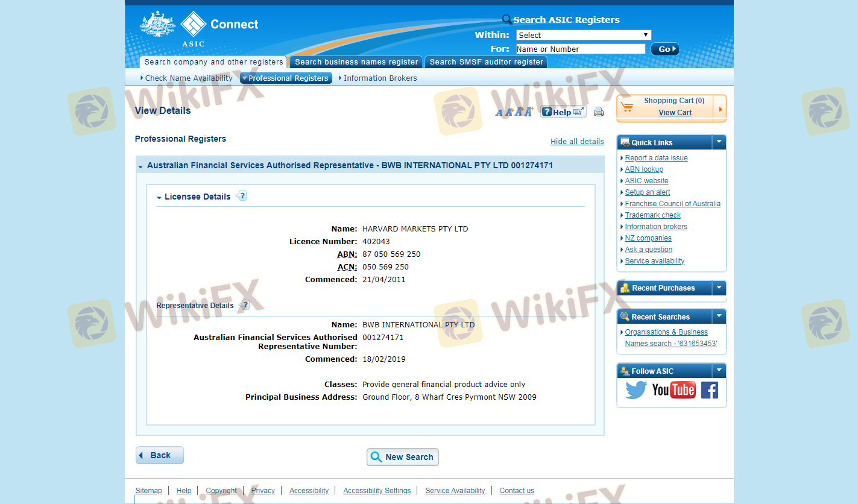Click the printer icon
The image size is (858, 504).
tap(599, 112)
